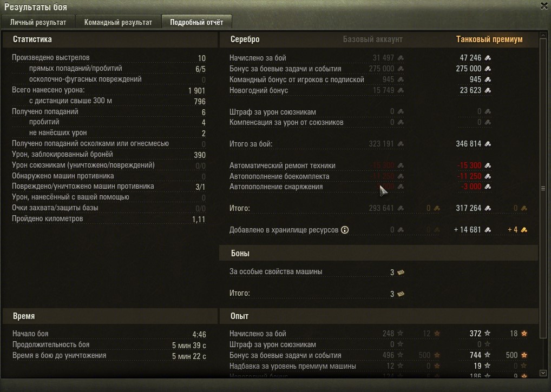551x392 pixels.
Task: Click the info icon next to Добавлено в хранилище ресурсов
Action: tap(345, 230)
